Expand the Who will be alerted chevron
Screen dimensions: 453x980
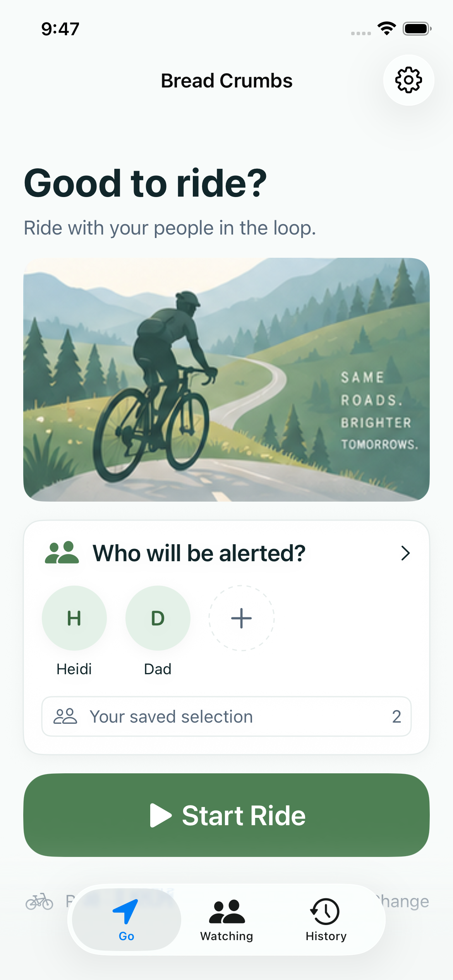405,553
